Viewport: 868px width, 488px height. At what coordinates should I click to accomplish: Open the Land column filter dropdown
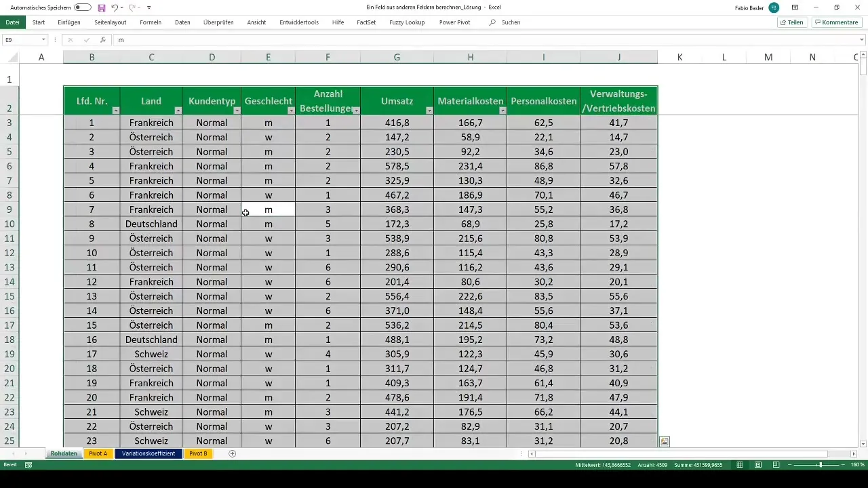coord(178,110)
